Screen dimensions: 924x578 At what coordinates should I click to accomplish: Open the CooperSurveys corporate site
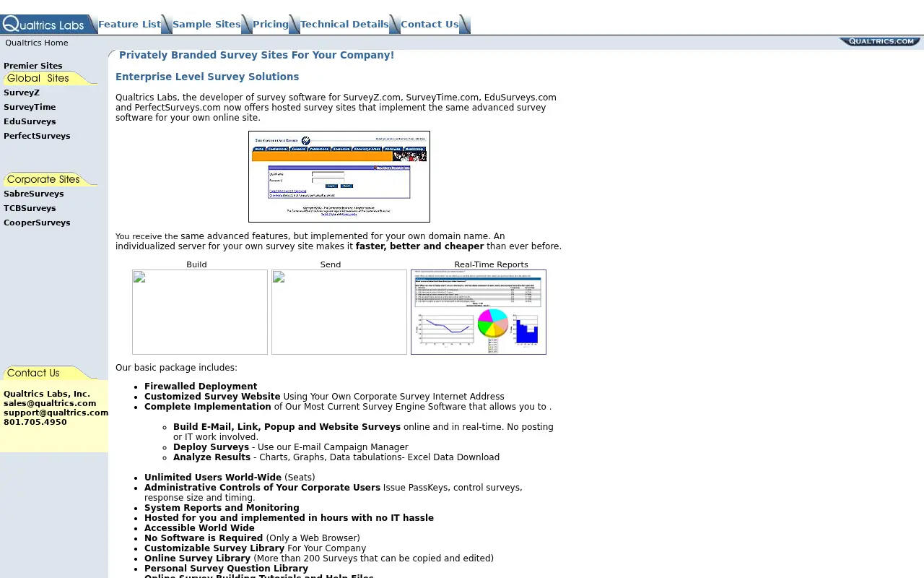point(37,223)
